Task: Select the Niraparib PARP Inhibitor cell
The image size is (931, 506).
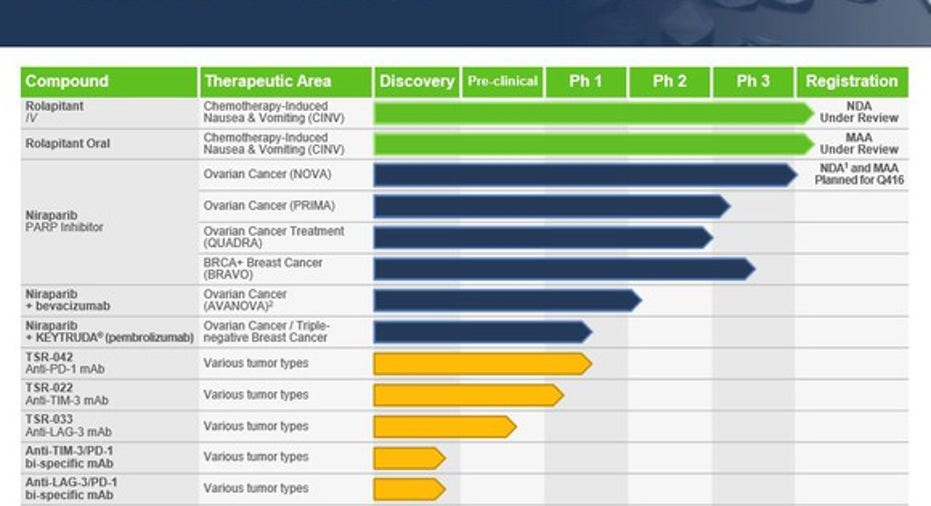Action: 109,222
